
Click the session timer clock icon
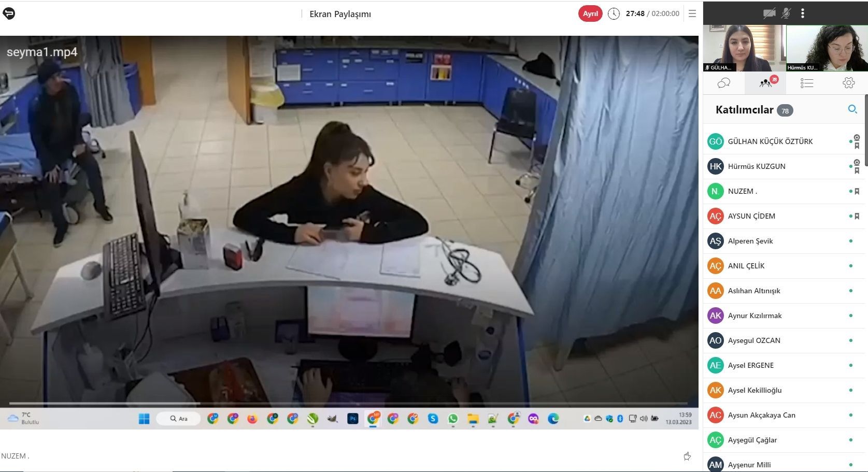(x=614, y=14)
